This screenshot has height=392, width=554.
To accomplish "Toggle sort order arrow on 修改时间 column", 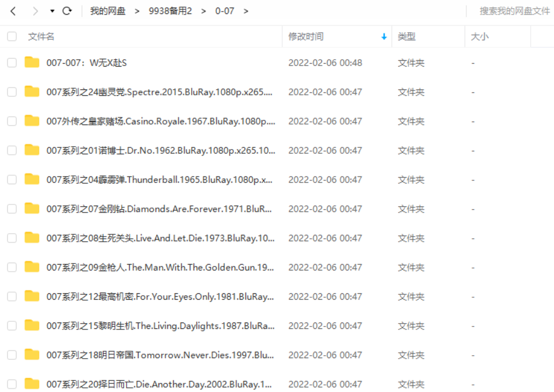I will click(384, 36).
